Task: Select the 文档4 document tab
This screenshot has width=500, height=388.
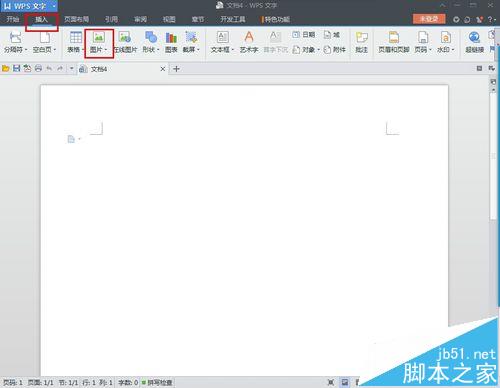Action: click(x=122, y=69)
